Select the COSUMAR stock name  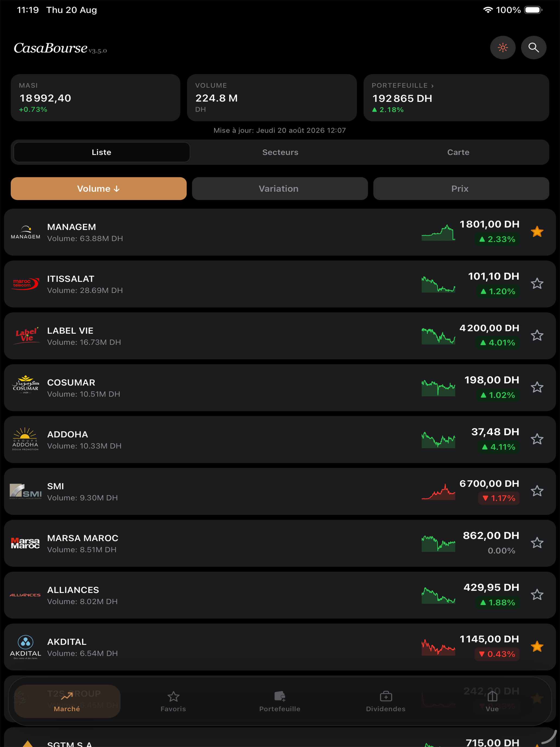[x=71, y=383]
